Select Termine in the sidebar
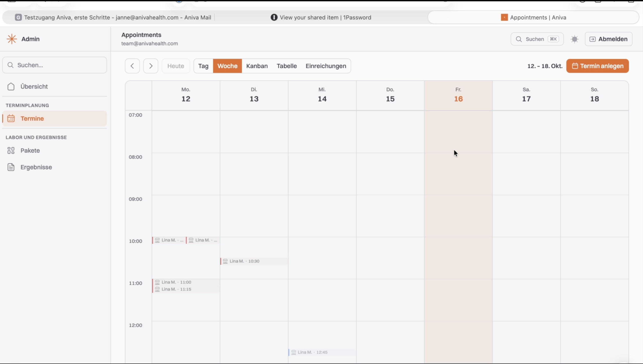The image size is (643, 364). [55, 118]
